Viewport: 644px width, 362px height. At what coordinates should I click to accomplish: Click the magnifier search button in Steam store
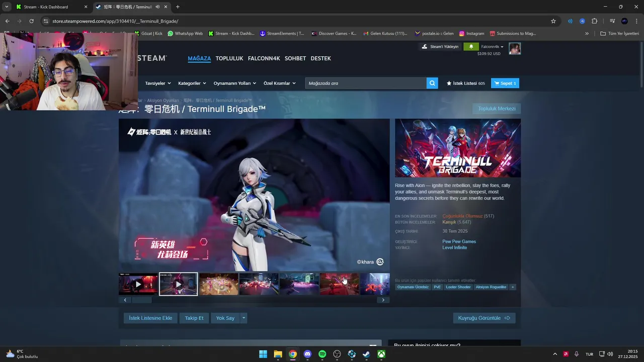coord(432,83)
